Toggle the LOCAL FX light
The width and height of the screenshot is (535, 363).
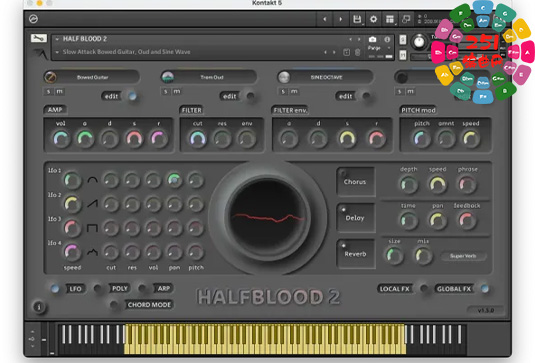tap(424, 289)
